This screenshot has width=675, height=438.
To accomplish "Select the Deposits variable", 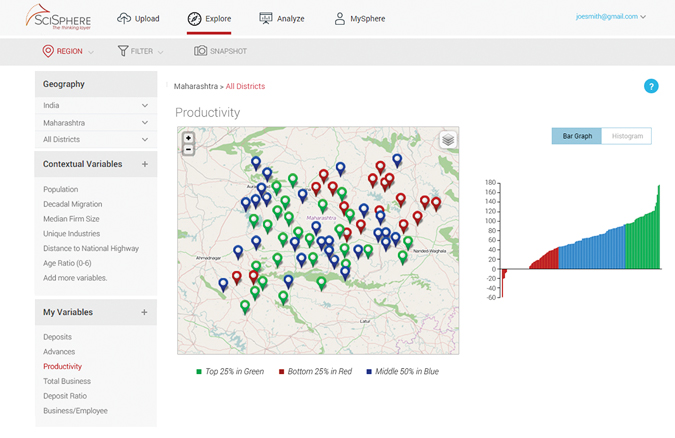I will 57,337.
